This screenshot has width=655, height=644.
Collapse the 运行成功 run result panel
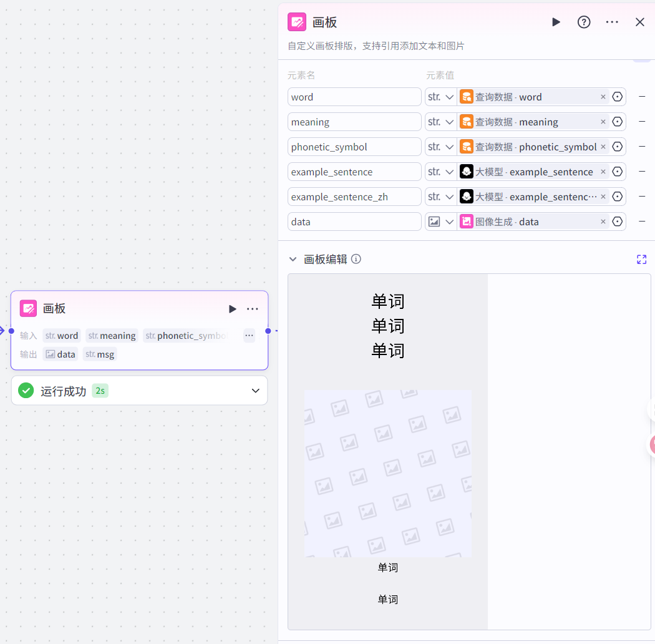[255, 390]
